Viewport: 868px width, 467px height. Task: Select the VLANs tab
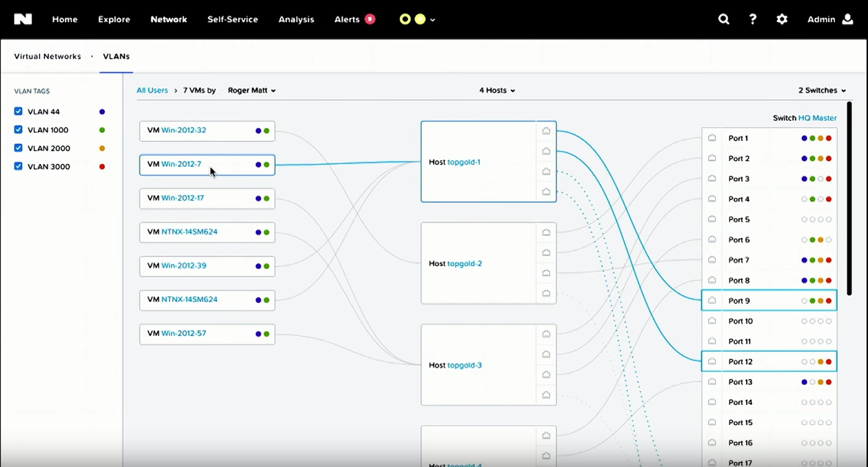click(117, 57)
